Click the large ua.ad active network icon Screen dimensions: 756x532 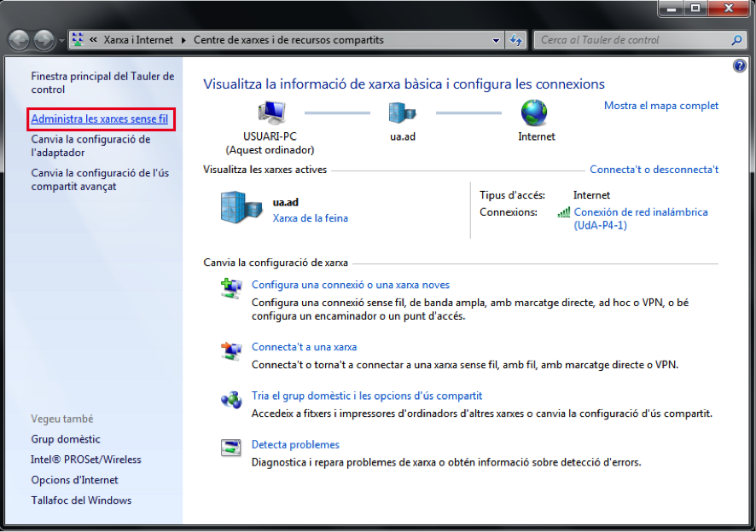pos(241,207)
